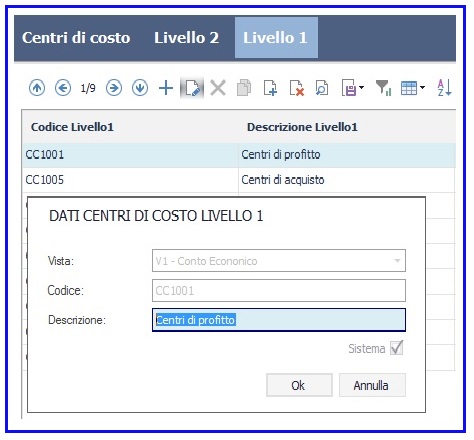Switch to the Livello 2 tab
This screenshot has width=474, height=440.
(186, 38)
